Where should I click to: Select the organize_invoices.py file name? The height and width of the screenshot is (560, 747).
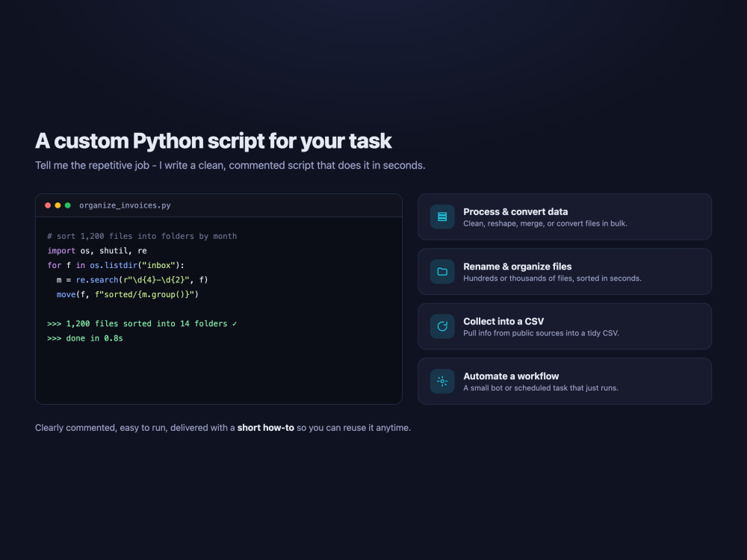click(125, 205)
